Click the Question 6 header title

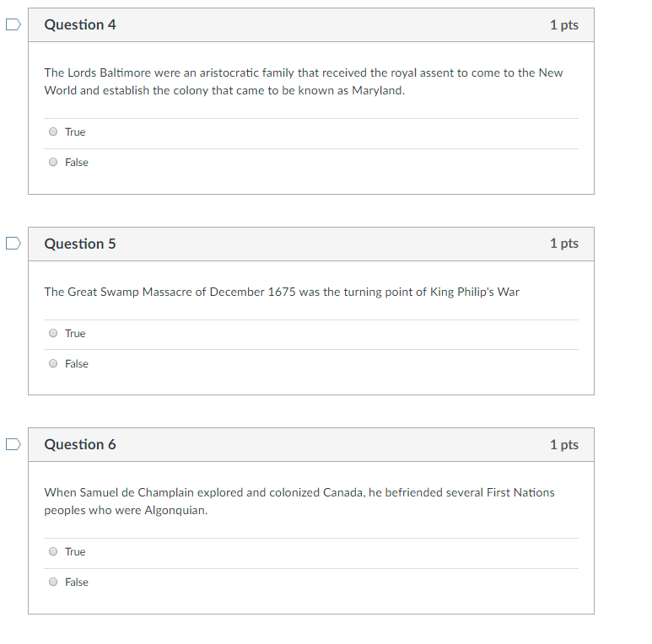[x=80, y=444]
